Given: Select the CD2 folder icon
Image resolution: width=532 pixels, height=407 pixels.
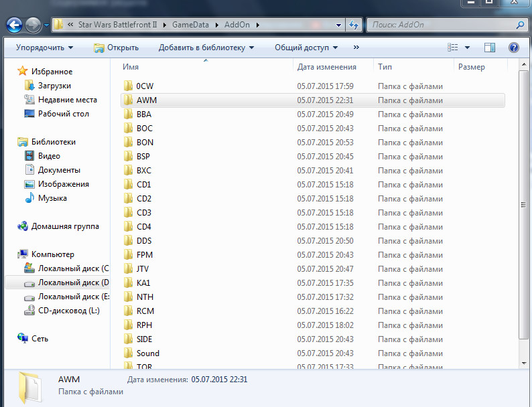Looking at the screenshot, I should [x=128, y=199].
